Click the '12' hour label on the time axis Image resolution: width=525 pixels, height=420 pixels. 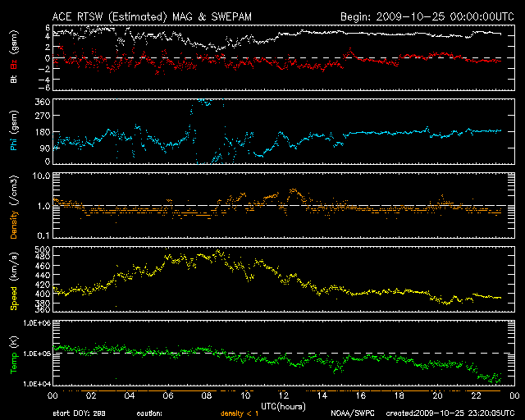[284, 396]
